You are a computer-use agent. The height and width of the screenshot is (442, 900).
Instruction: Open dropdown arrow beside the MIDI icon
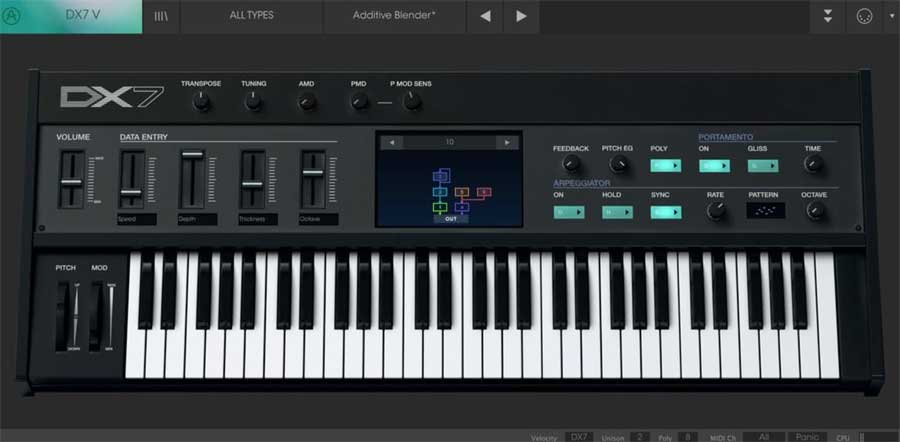[891, 16]
